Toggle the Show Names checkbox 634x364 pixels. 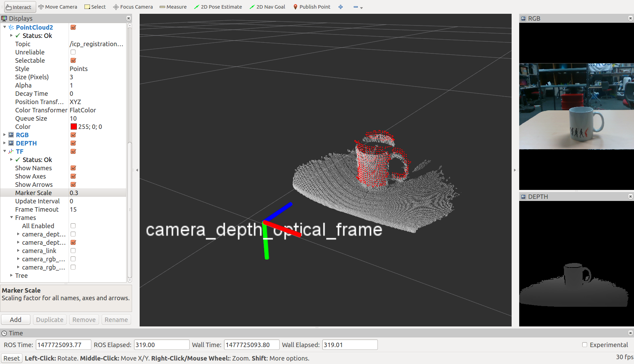[x=73, y=168]
